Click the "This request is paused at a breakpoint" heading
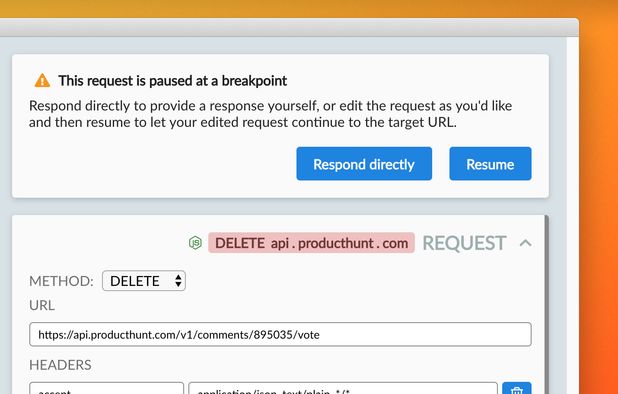This screenshot has height=394, width=618. [x=173, y=80]
